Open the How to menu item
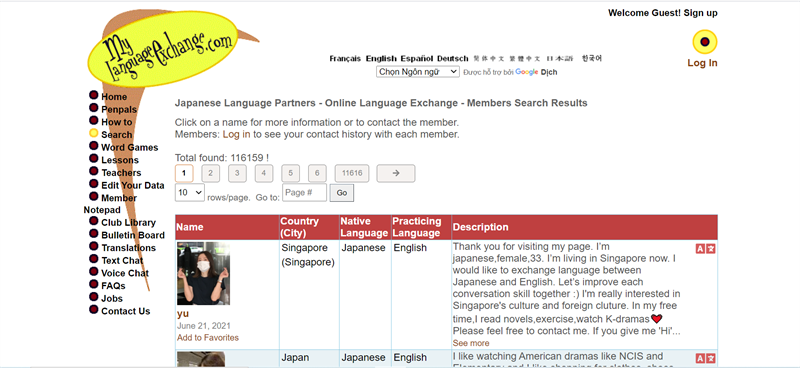800x368 pixels. point(116,122)
